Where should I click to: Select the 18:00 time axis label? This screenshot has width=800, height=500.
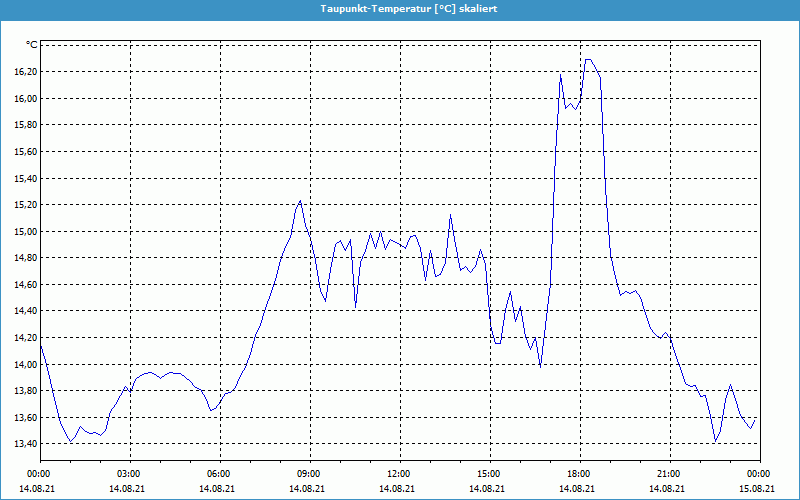(578, 474)
